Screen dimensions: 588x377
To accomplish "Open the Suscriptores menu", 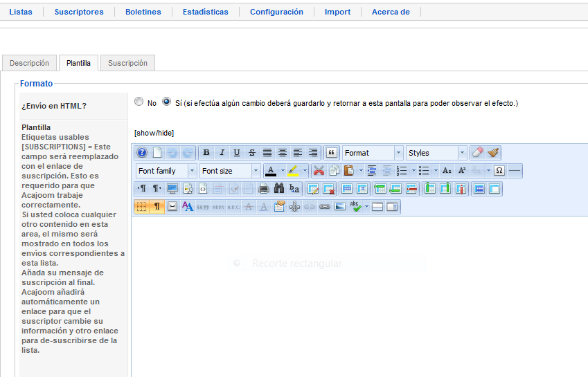I will [79, 12].
